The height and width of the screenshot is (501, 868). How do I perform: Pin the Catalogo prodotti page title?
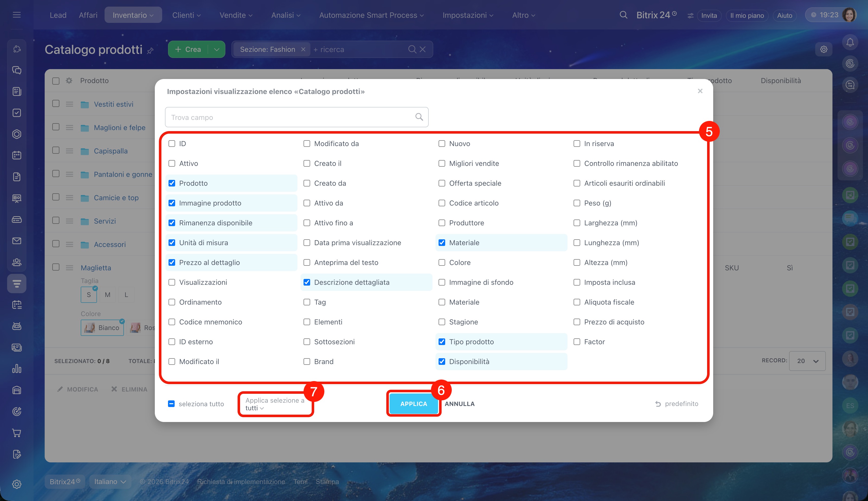coord(150,51)
